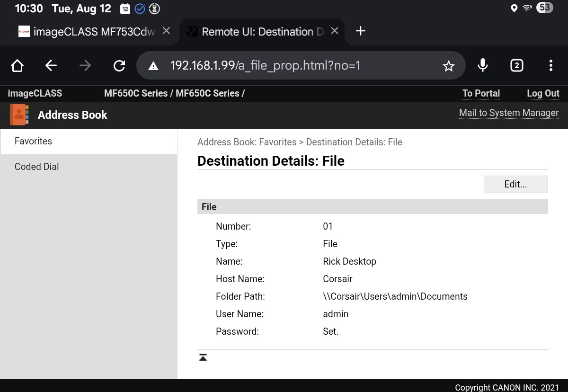This screenshot has width=568, height=392.
Task: Click the To Portal link
Action: pos(481,93)
